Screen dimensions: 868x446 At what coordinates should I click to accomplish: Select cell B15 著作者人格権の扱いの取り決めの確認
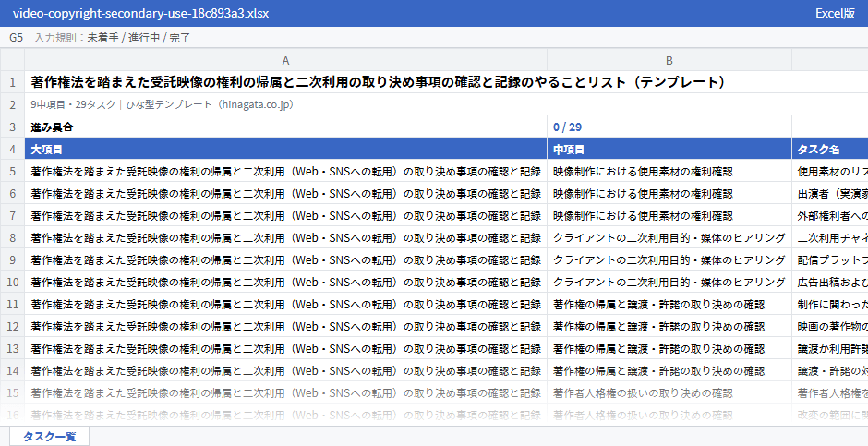pos(669,392)
